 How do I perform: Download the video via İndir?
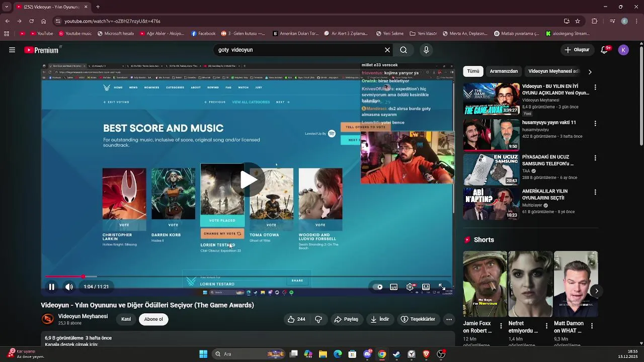(380, 319)
